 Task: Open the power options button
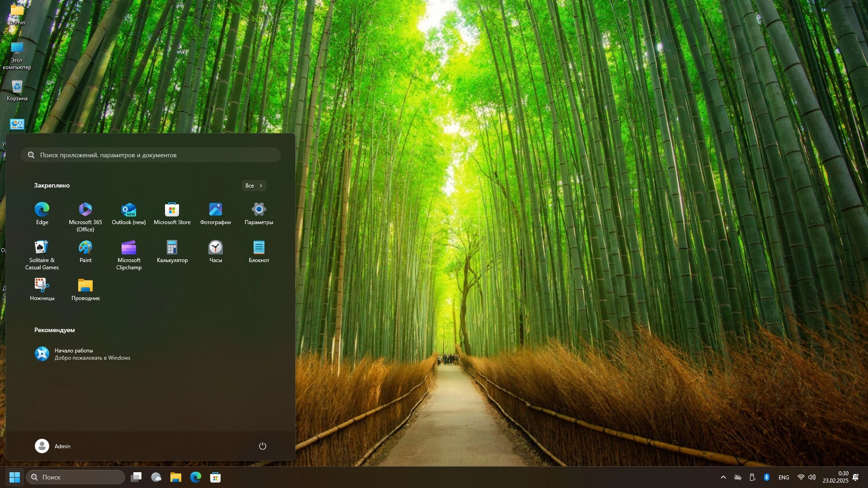(263, 446)
